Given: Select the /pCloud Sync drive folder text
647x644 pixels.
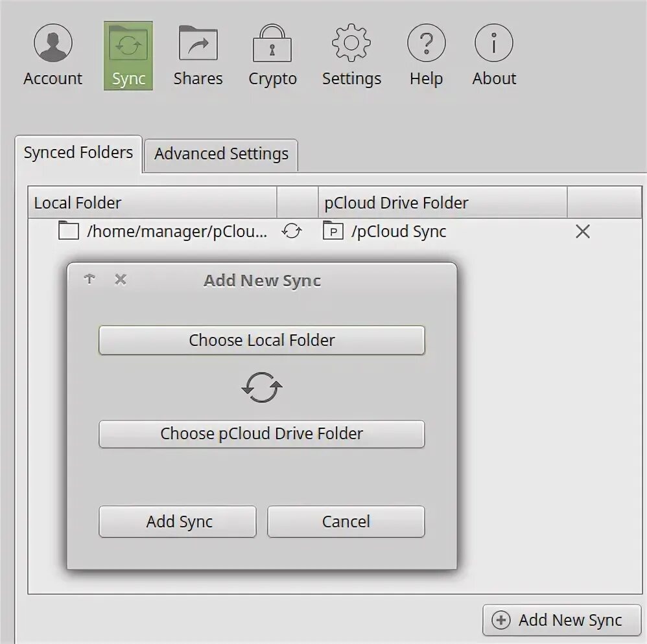Looking at the screenshot, I should point(399,232).
